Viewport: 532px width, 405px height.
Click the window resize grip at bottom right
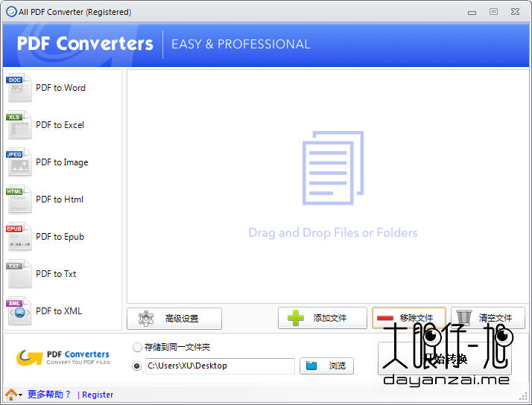click(x=525, y=397)
